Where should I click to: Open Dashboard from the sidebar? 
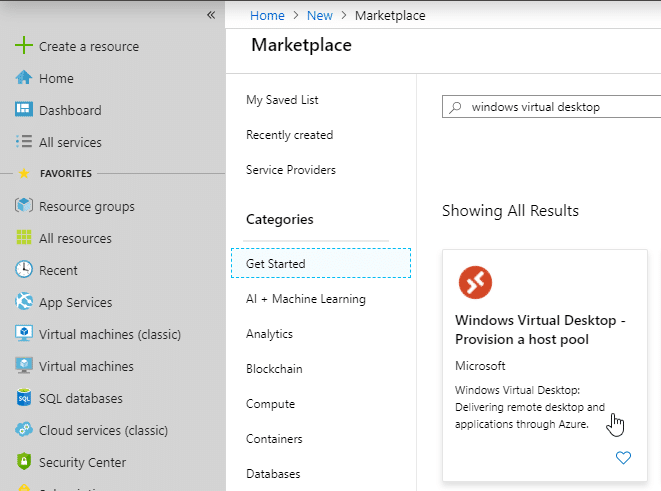[x=70, y=110]
